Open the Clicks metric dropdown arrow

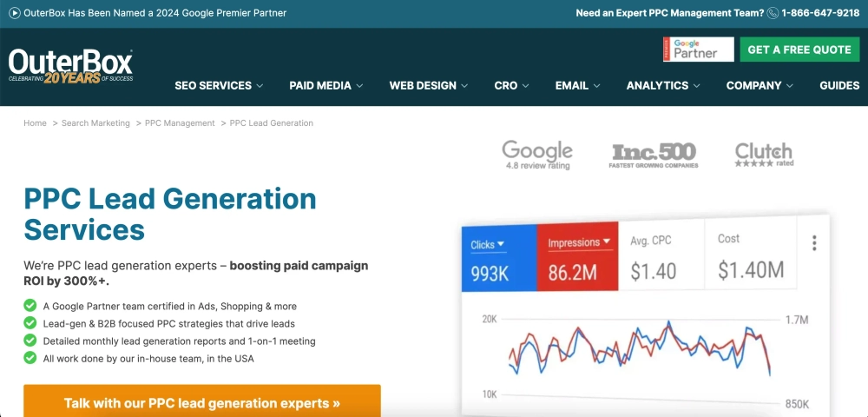tap(501, 243)
